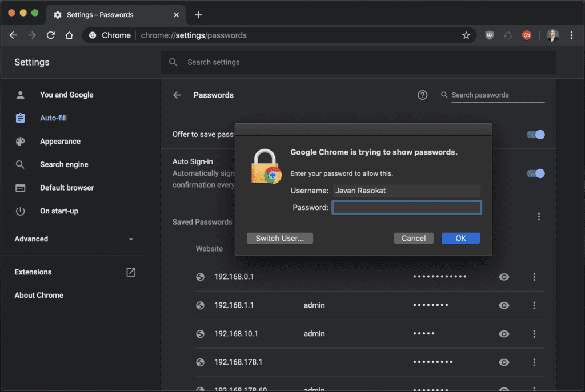Open Extensions in a new window

pyautogui.click(x=131, y=272)
